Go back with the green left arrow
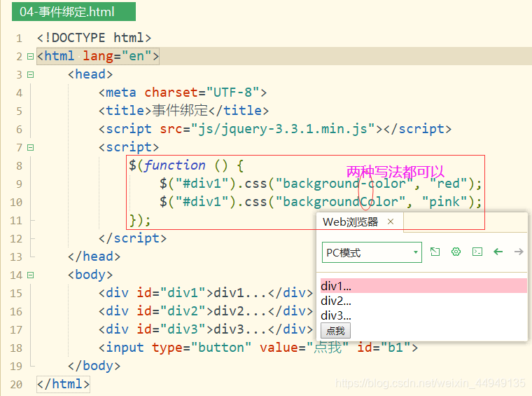 point(498,252)
